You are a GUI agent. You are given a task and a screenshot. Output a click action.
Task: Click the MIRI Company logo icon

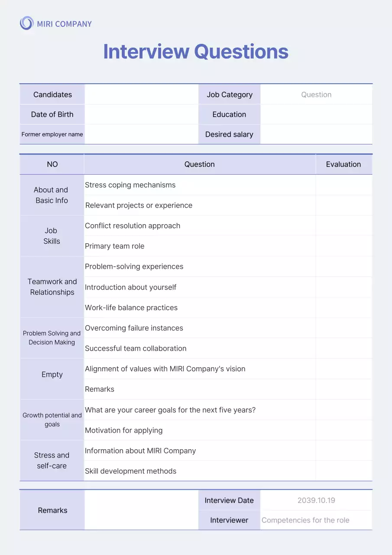pyautogui.click(x=27, y=23)
